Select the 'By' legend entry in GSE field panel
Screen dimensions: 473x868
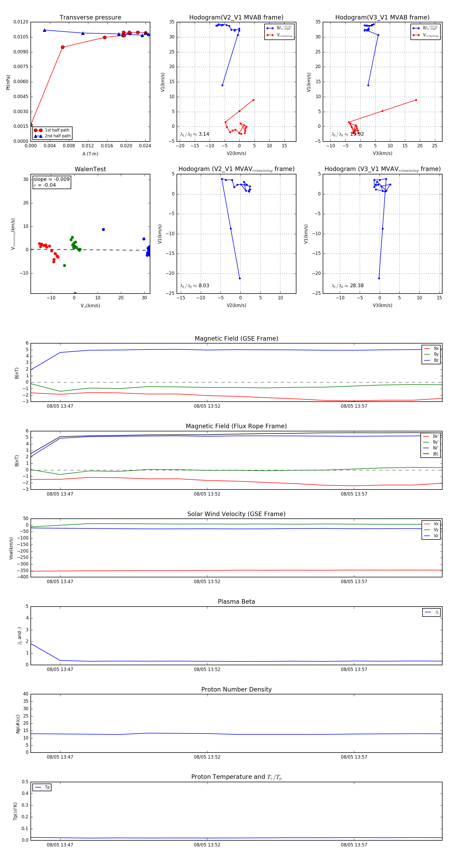coord(431,354)
